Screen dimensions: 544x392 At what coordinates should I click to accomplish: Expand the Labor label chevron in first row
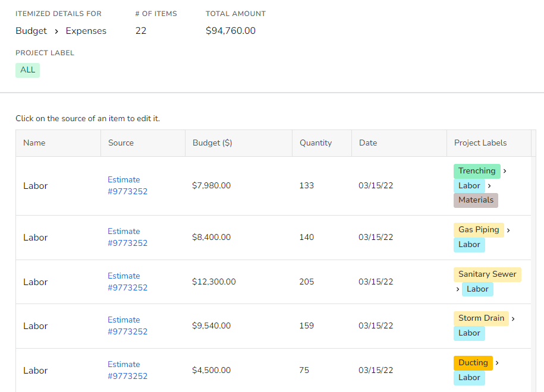point(489,185)
